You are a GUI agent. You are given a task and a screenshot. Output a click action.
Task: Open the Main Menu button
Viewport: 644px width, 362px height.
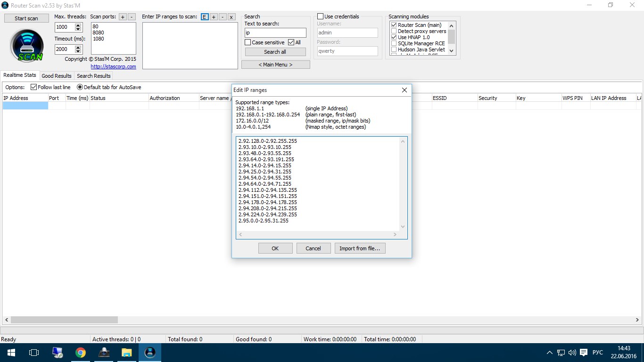276,65
